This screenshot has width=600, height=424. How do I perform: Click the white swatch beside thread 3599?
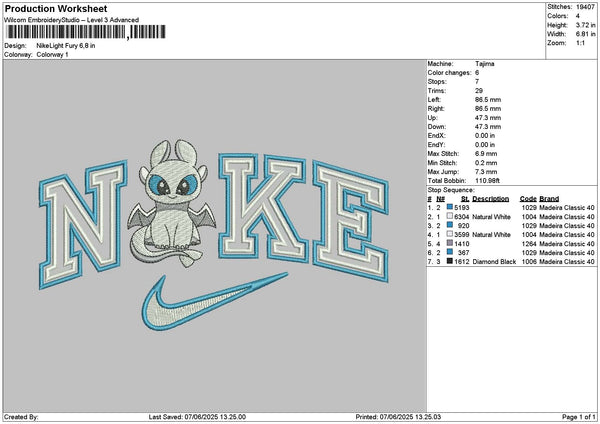point(450,234)
